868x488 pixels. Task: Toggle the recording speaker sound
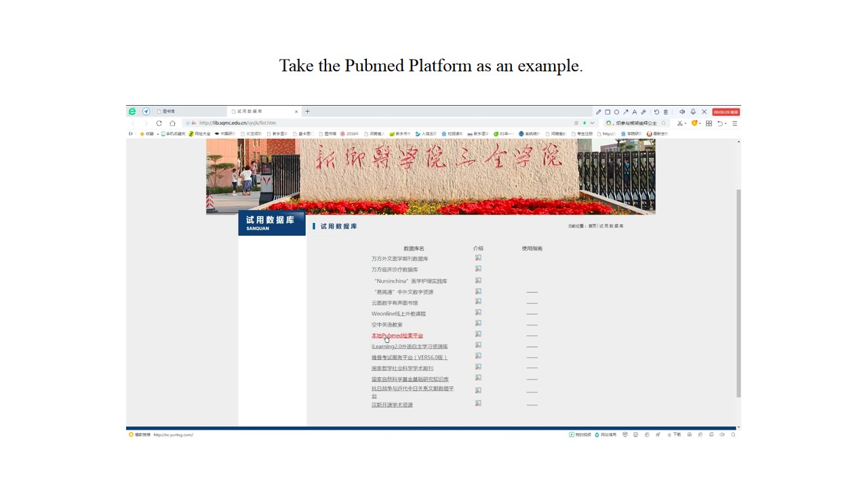tap(682, 112)
